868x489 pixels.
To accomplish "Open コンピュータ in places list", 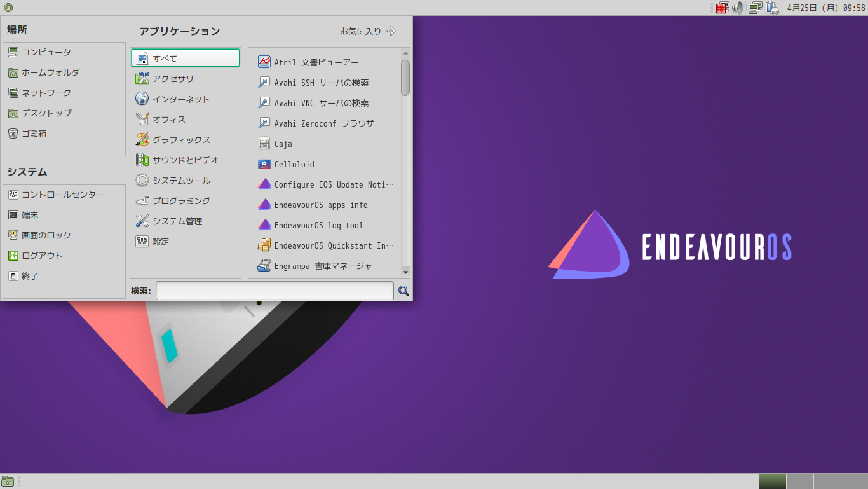I will click(x=64, y=52).
